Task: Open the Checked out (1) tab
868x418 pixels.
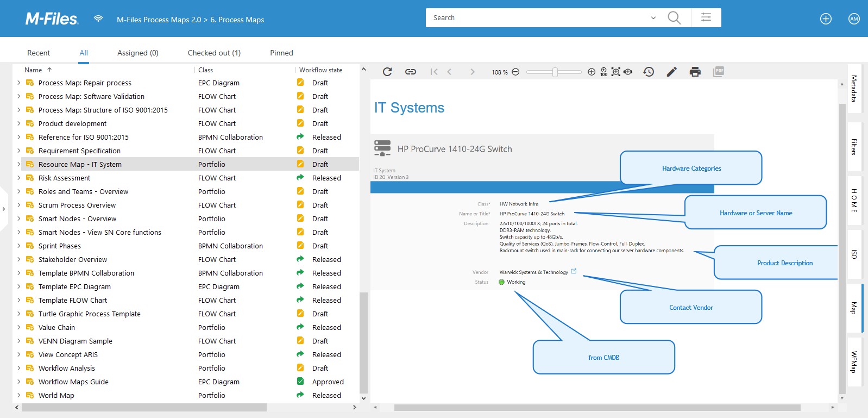Action: tap(214, 53)
